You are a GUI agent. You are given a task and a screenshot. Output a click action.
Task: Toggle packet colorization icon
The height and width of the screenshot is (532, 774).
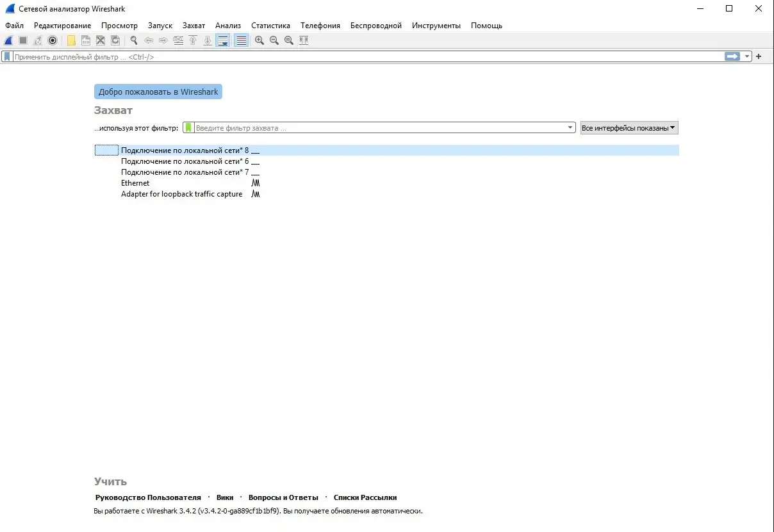point(241,40)
